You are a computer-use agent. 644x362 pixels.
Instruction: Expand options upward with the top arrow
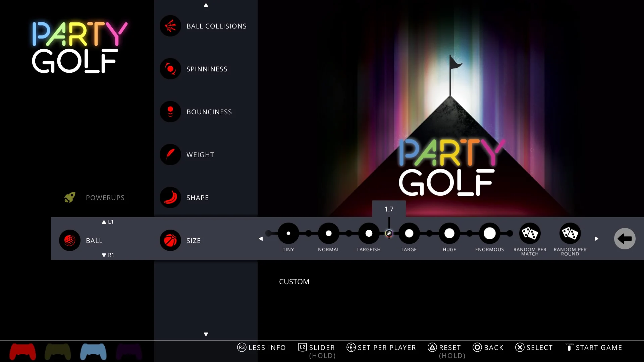(x=206, y=5)
